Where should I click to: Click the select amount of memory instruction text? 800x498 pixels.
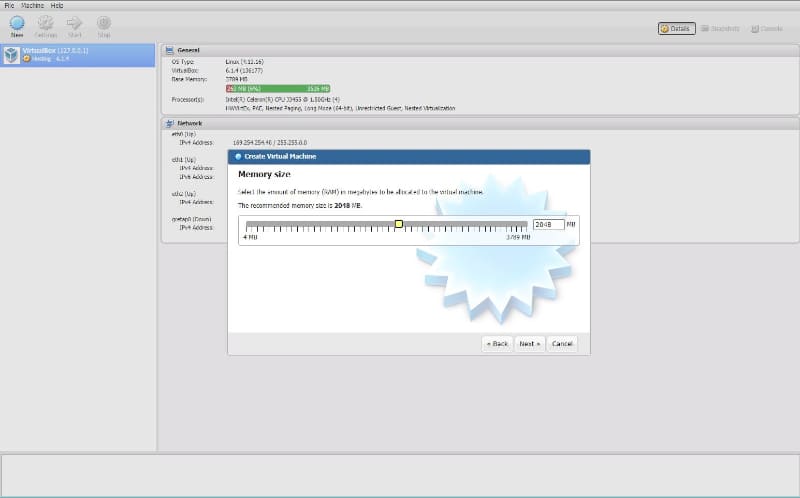361,192
